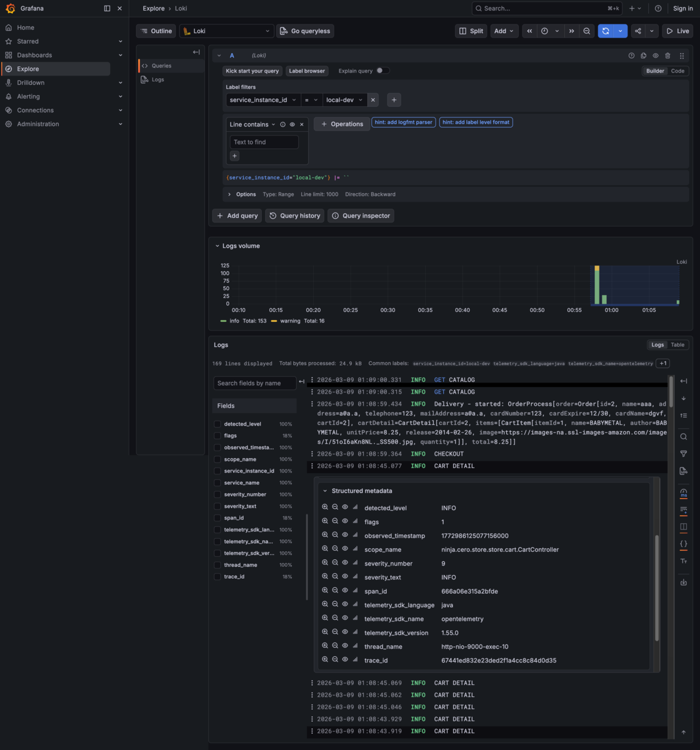Click the zoom out time range icon
This screenshot has height=750, width=700.
tap(587, 31)
